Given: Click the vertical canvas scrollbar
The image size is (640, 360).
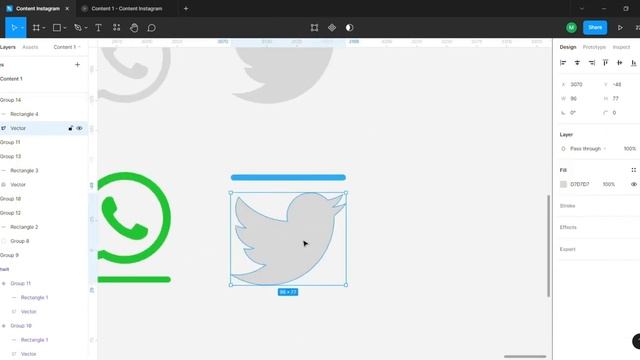Looking at the screenshot, I should click(549, 246).
